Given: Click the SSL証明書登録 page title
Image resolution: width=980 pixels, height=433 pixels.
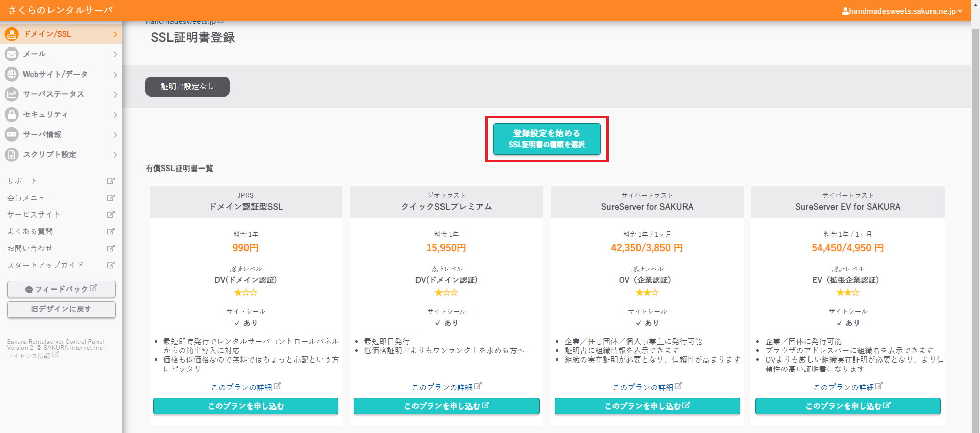Looking at the screenshot, I should [193, 37].
